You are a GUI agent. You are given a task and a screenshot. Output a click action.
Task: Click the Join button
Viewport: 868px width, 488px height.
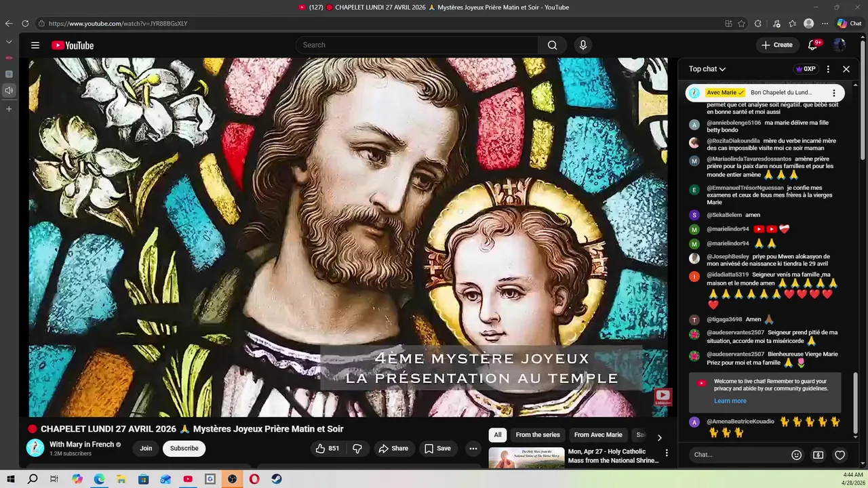pyautogui.click(x=146, y=449)
